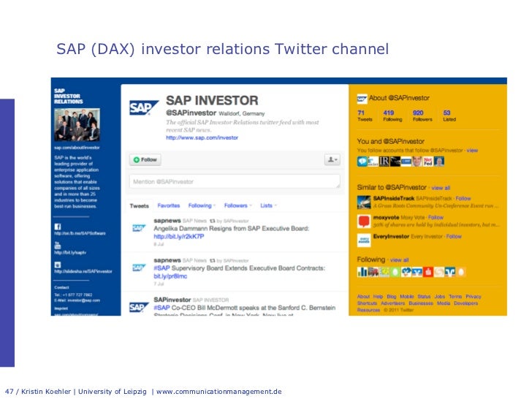Click the 53 Listed count
The height and width of the screenshot is (399, 532).
click(x=449, y=115)
